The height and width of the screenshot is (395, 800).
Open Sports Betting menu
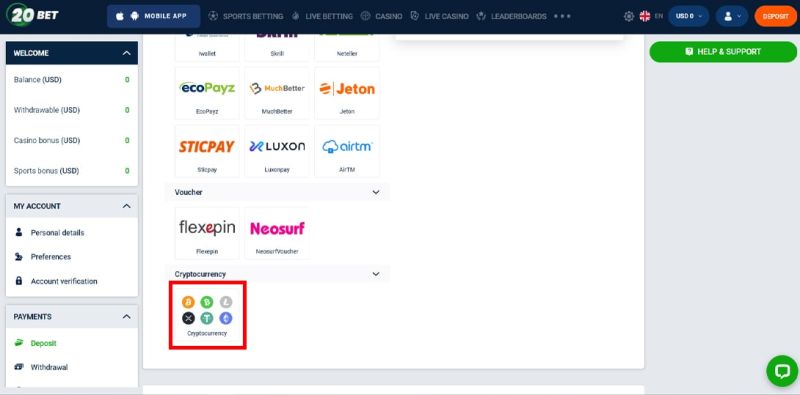pos(246,16)
